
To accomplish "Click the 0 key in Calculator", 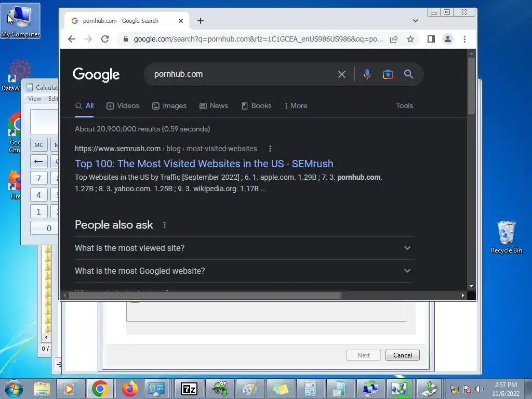I will click(45, 229).
